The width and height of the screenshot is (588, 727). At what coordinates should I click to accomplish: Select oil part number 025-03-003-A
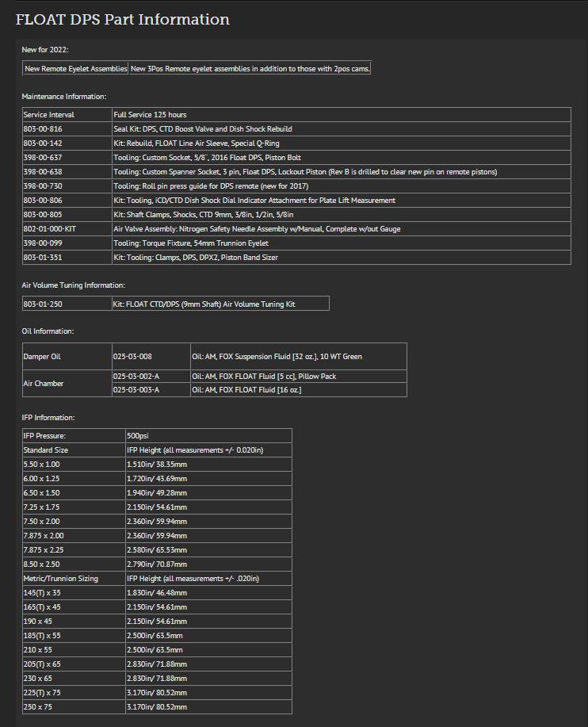136,390
